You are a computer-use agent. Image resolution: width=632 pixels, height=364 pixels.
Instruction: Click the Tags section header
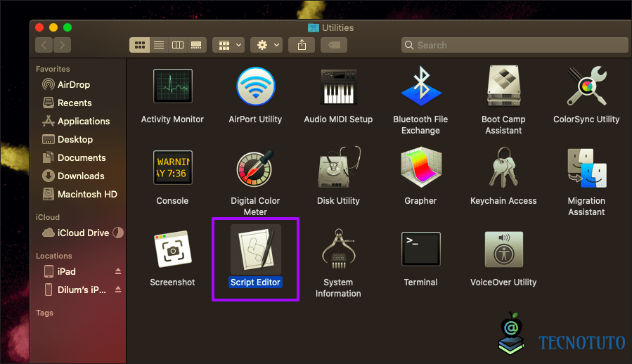[x=44, y=313]
